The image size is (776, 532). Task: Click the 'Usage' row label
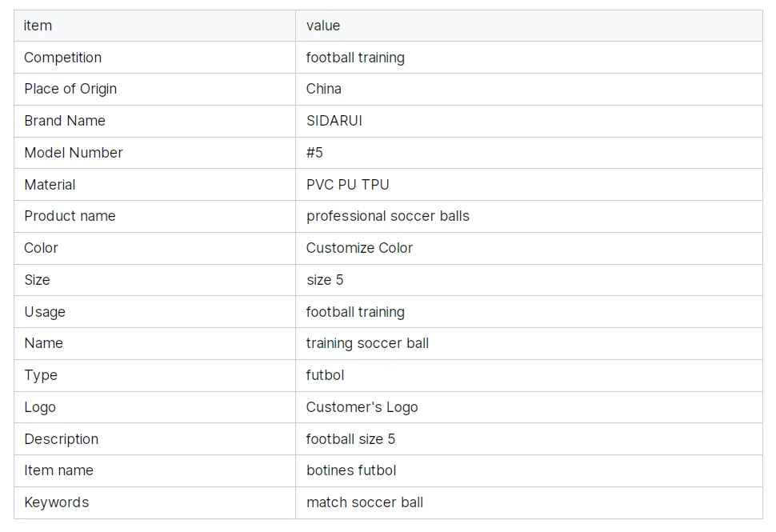click(x=45, y=312)
